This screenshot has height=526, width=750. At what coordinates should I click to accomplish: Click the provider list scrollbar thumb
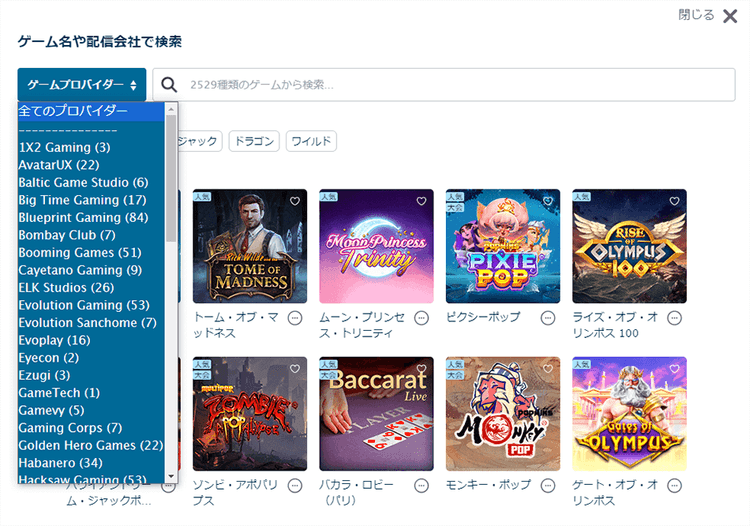[x=171, y=178]
